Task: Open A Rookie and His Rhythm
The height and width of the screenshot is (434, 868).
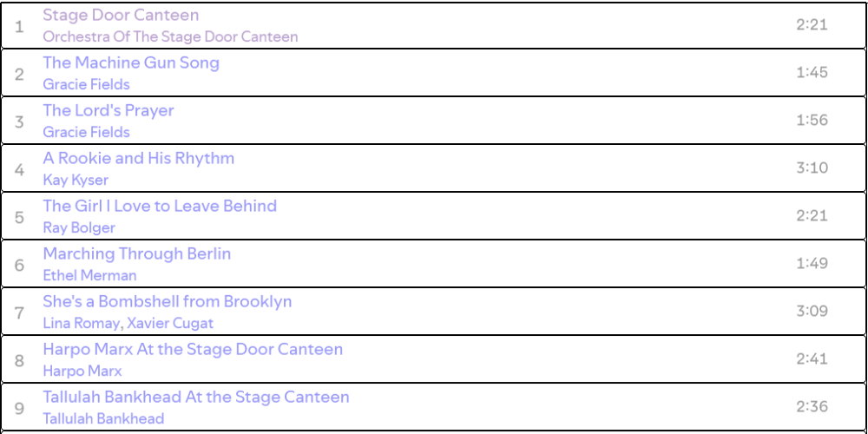Action: [x=139, y=159]
